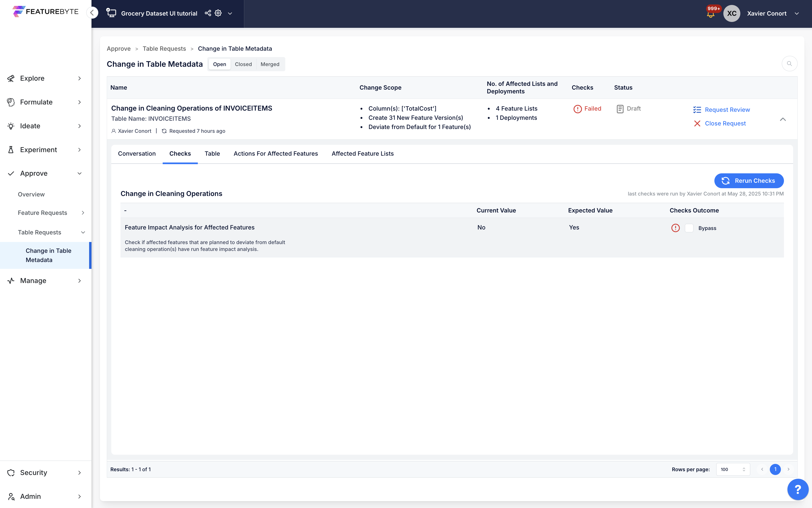This screenshot has width=812, height=508.
Task: Open the catalog switcher dropdown chevron
Action: (x=230, y=13)
